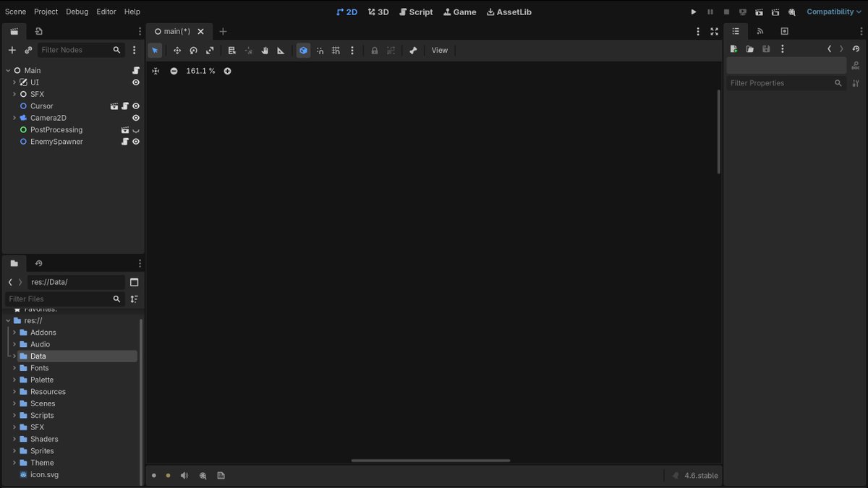Toggle Grid Snap in the toolbar
Screen dimensions: 868x488
pyautogui.click(x=336, y=51)
